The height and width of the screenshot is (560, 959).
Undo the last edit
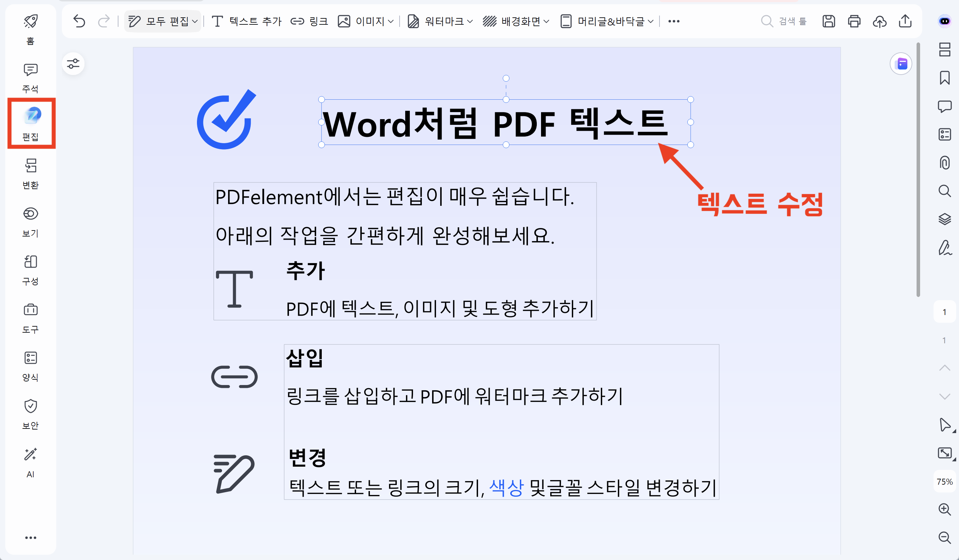coord(80,22)
